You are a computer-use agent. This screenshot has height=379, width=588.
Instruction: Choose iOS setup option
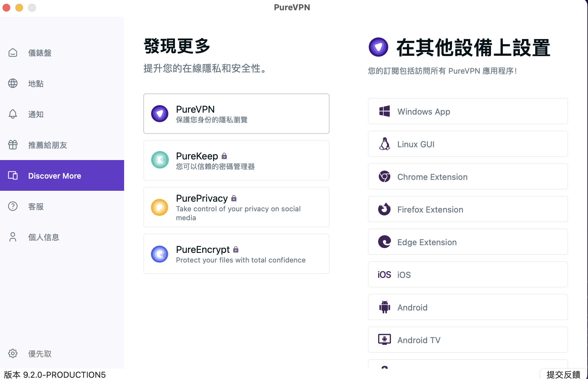coord(468,274)
